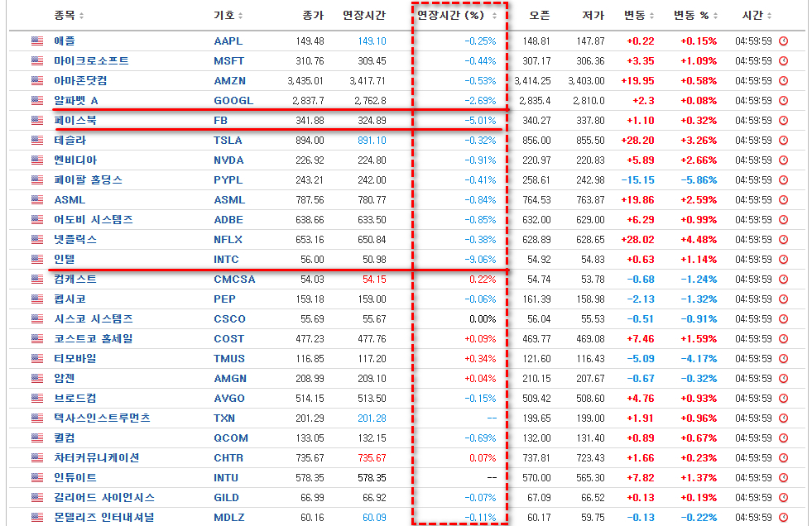
Task: Open the 인텔 stock link
Action: point(65,260)
